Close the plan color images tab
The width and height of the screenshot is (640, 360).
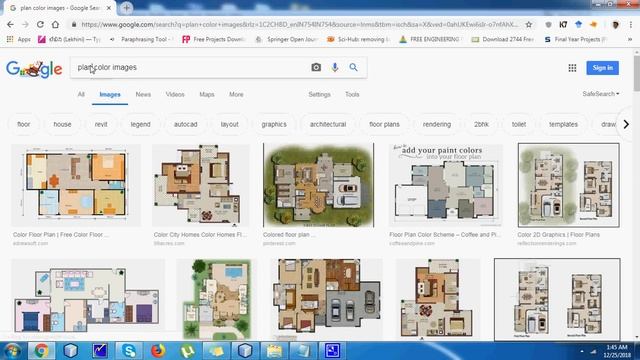tap(109, 8)
